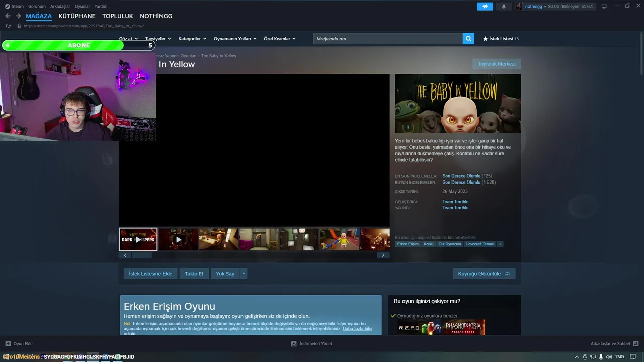Click the network tray icon
The image size is (644, 362).
(x=593, y=357)
